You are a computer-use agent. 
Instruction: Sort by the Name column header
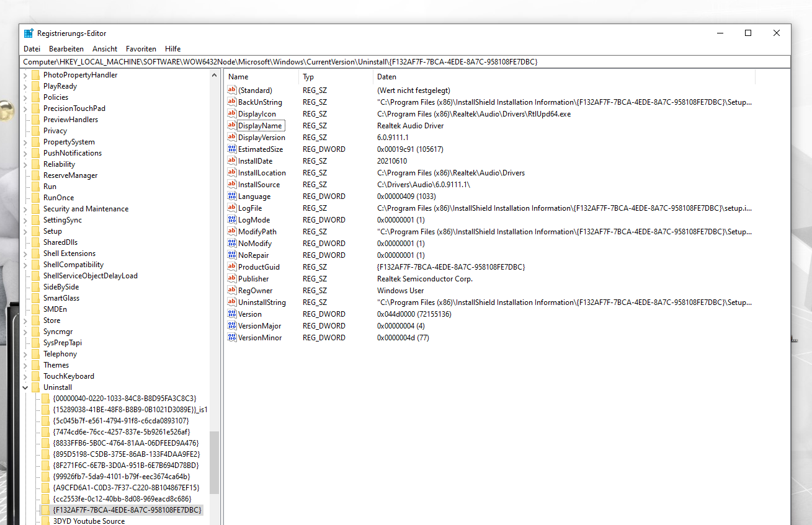[261, 77]
